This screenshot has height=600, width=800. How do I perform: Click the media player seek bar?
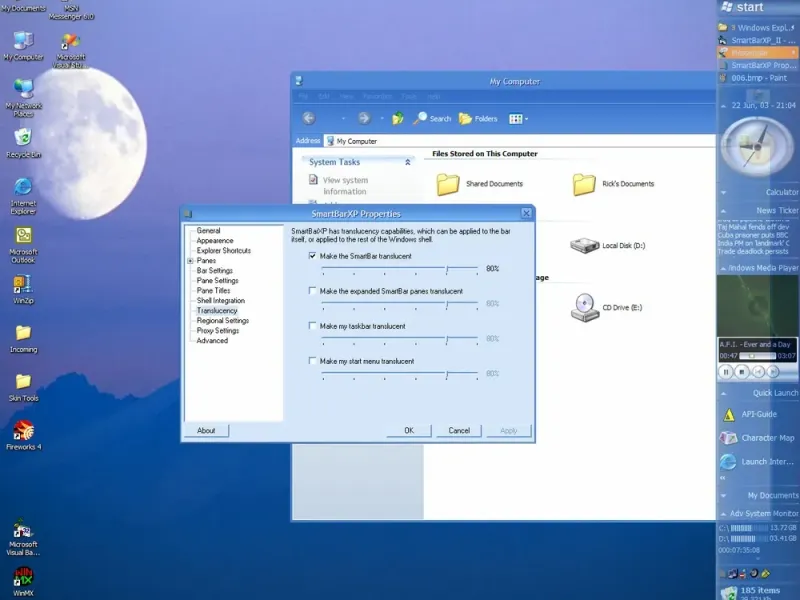757,356
